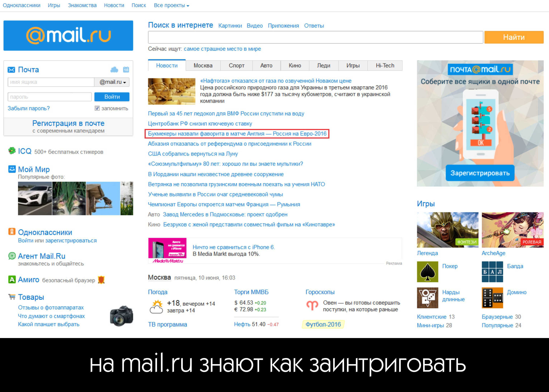Switch to the Игры news tab
Screen dimensions: 549x392
[353, 65]
